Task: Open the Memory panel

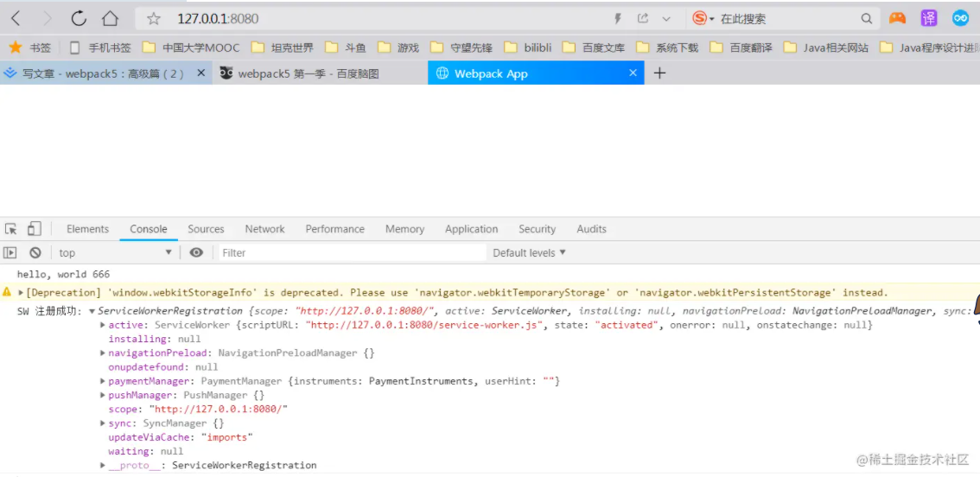Action: click(404, 229)
